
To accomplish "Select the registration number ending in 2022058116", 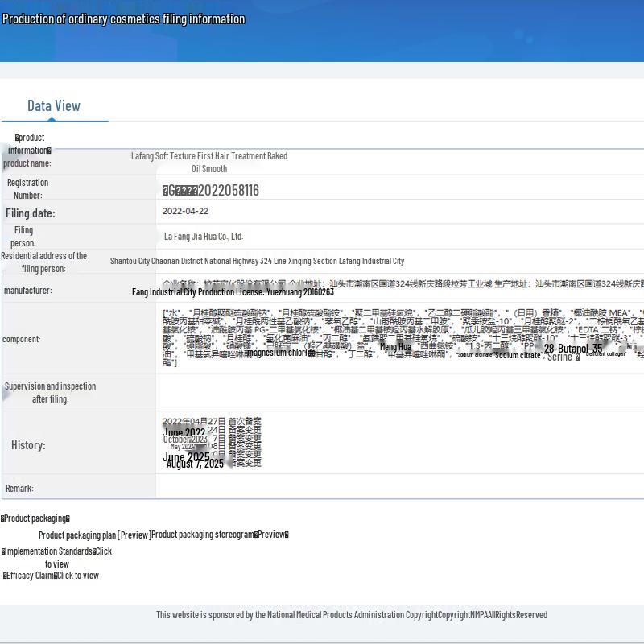I will click(211, 191).
